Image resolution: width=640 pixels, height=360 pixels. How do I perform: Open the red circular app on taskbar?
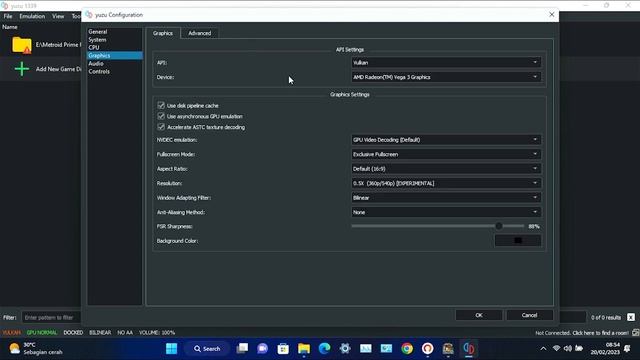[427, 349]
